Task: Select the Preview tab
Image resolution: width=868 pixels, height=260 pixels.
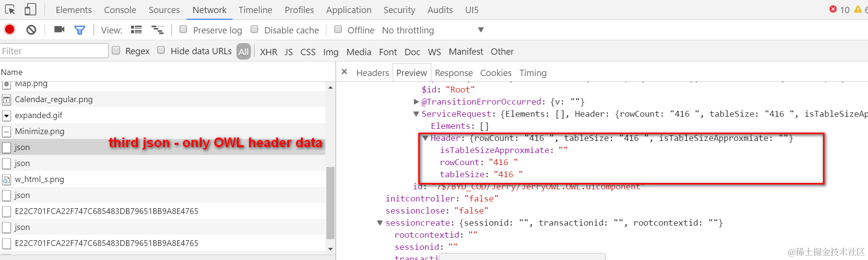Action: pyautogui.click(x=412, y=73)
